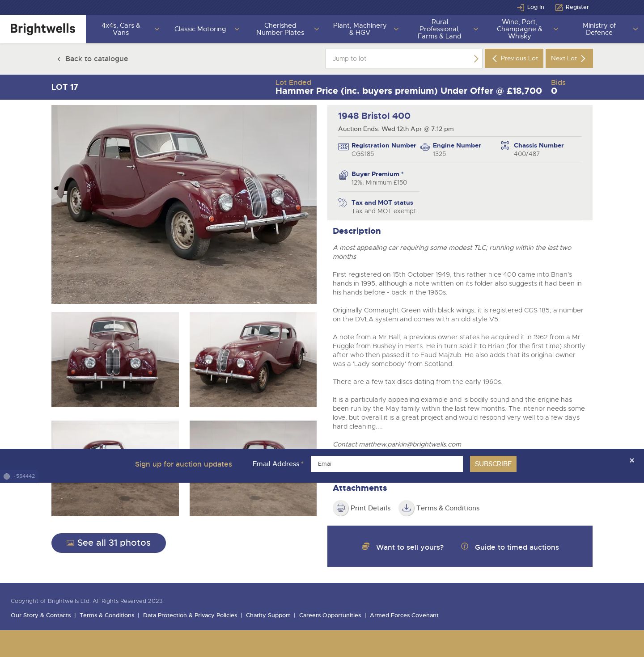644x657 pixels.
Task: Open the front-view car thumbnail
Action: [115, 359]
